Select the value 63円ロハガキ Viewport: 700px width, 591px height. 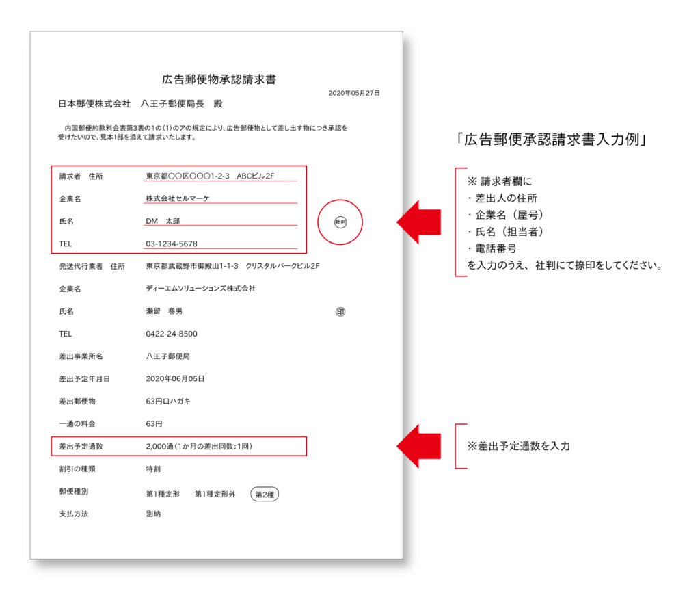(x=168, y=401)
